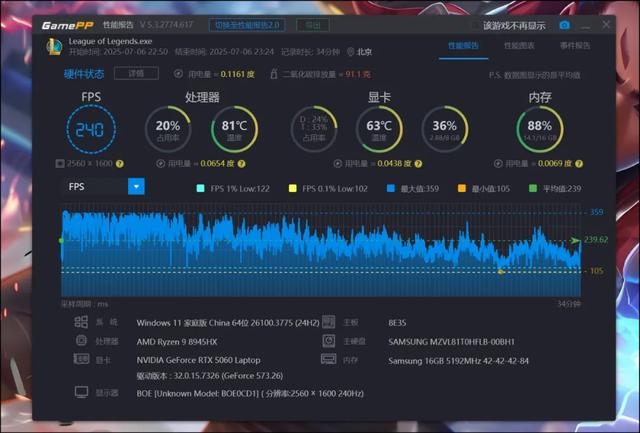Click the yellow minimum point on FPS graph

pos(501,271)
